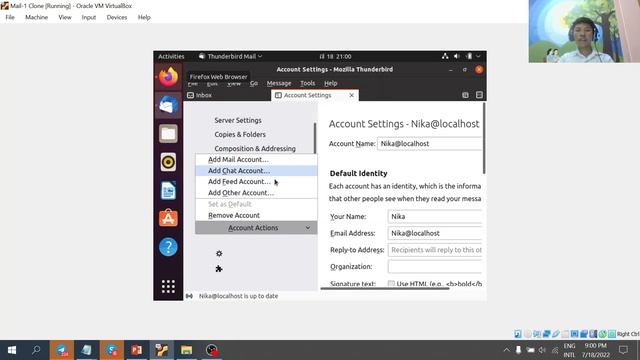The image size is (640, 360).
Task: Open VirtualBox Input menu
Action: click(x=89, y=17)
